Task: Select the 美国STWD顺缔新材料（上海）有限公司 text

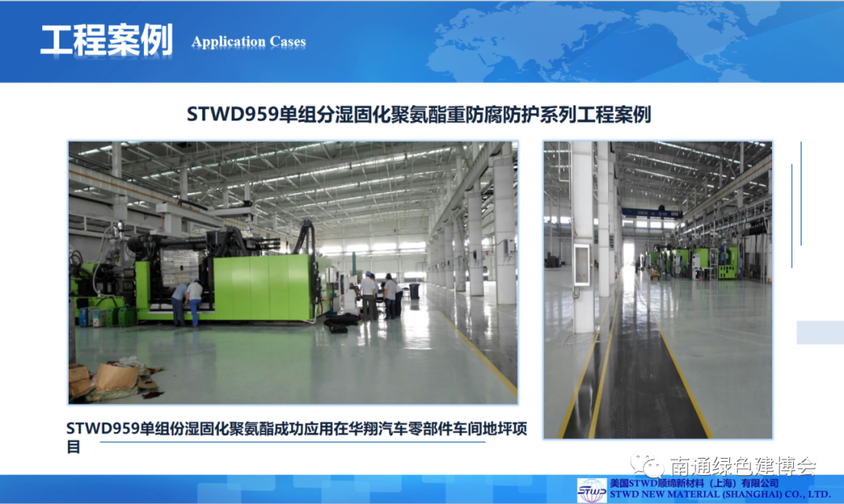Action: click(694, 483)
